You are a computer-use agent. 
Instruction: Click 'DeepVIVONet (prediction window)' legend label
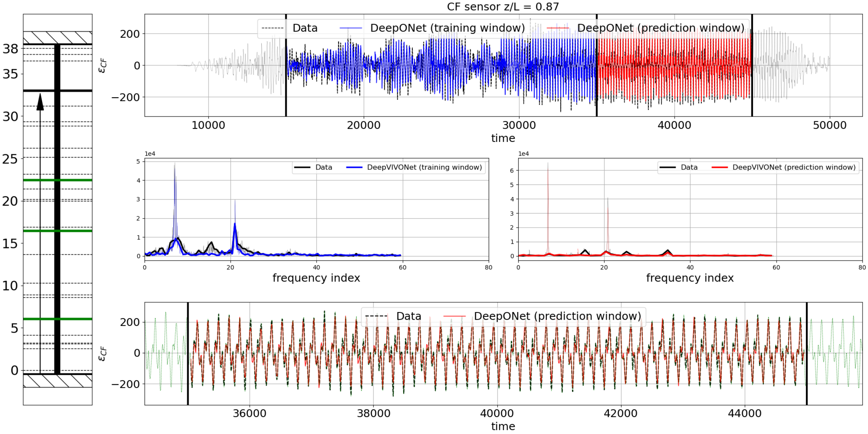(794, 167)
